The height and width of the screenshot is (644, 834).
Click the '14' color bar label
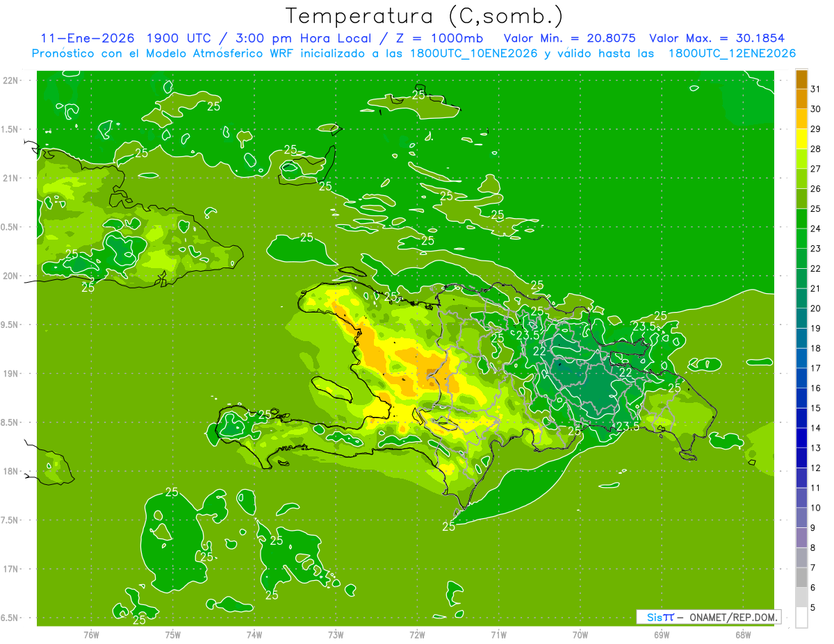pyautogui.click(x=815, y=428)
